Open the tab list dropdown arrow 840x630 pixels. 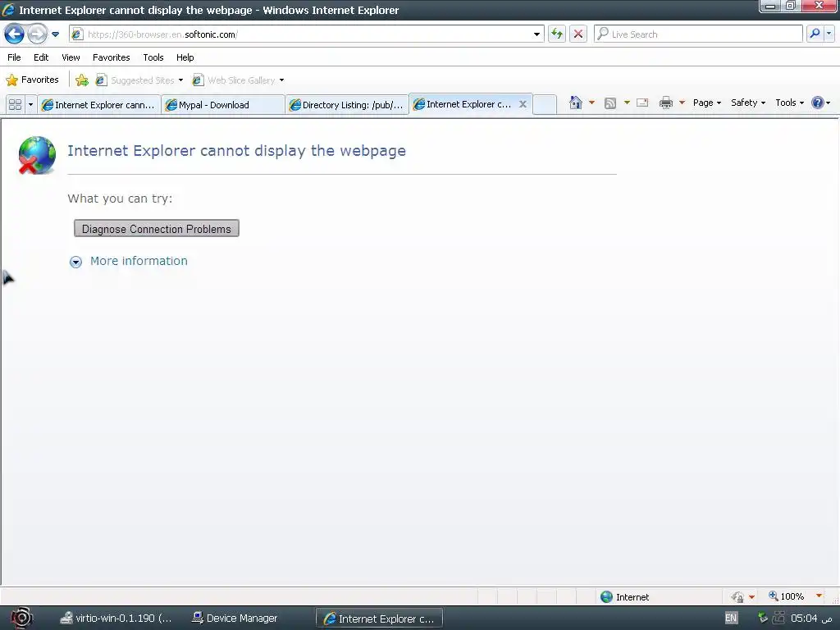[x=30, y=104]
